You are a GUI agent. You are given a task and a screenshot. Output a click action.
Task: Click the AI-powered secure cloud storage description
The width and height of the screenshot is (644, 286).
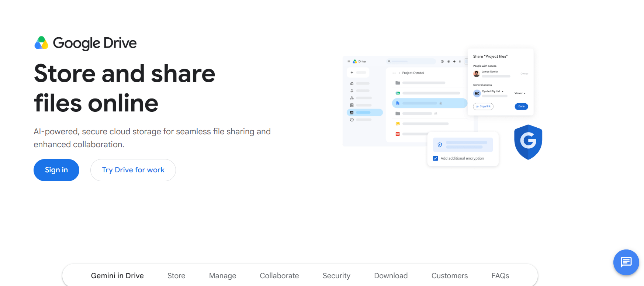152,138
